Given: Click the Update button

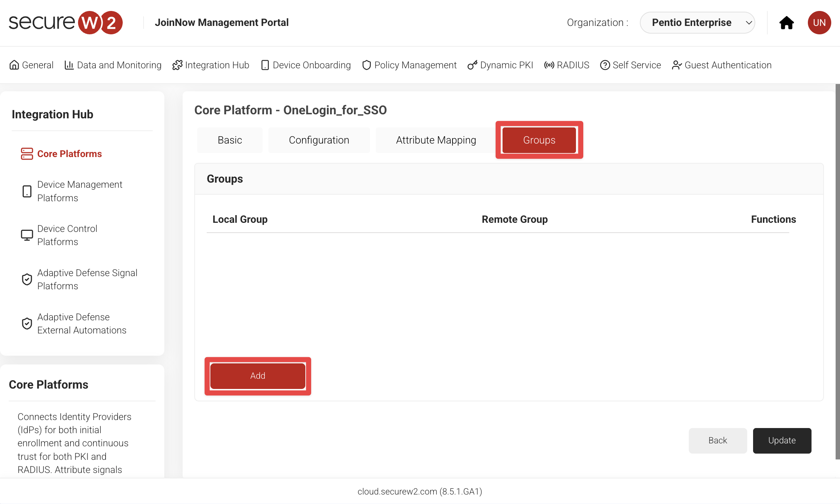Looking at the screenshot, I should pyautogui.click(x=782, y=440).
